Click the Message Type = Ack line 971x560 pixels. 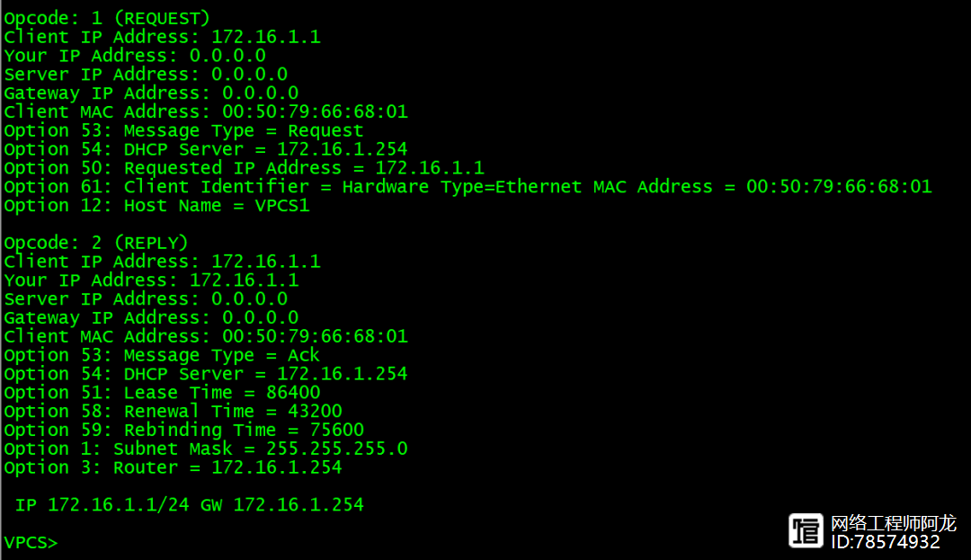[162, 355]
